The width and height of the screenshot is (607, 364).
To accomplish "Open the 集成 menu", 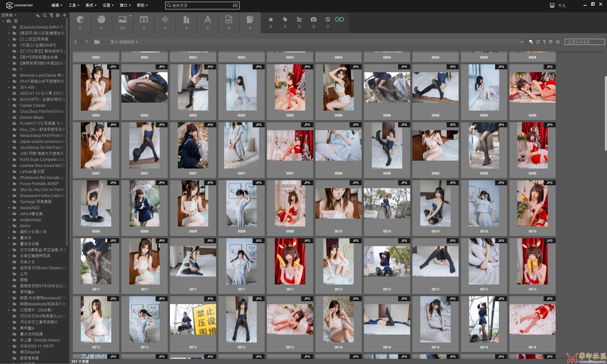I will [91, 5].
